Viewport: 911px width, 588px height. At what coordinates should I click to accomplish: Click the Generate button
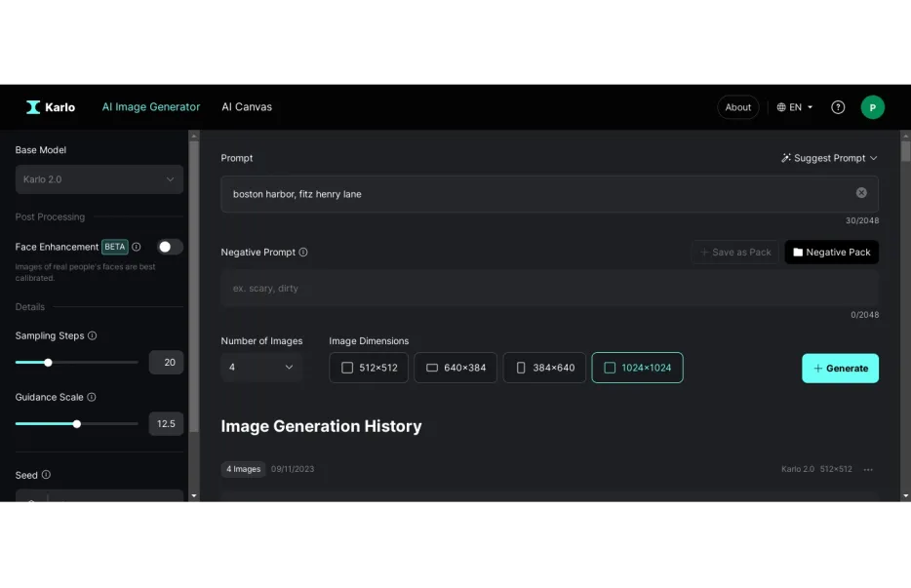(840, 369)
